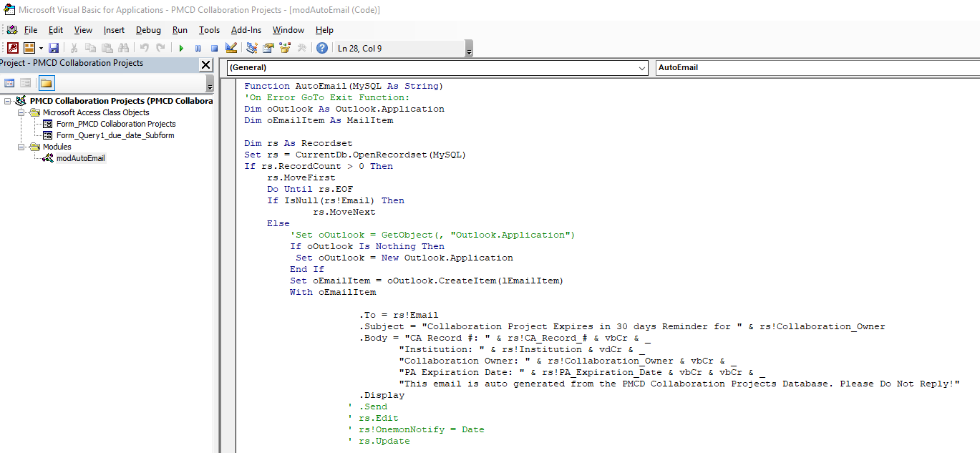
Task: Click the ' rs.Update commented line
Action: click(x=379, y=441)
